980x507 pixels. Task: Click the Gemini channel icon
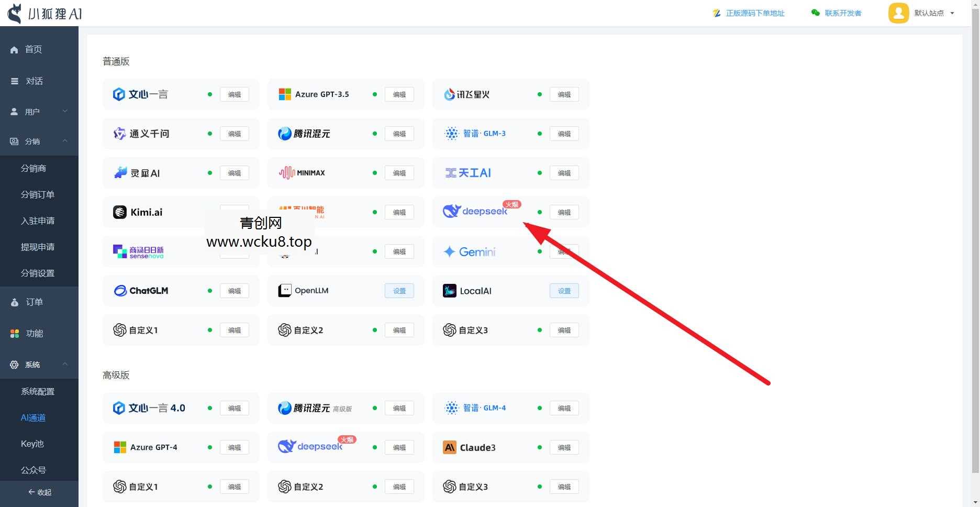click(449, 251)
